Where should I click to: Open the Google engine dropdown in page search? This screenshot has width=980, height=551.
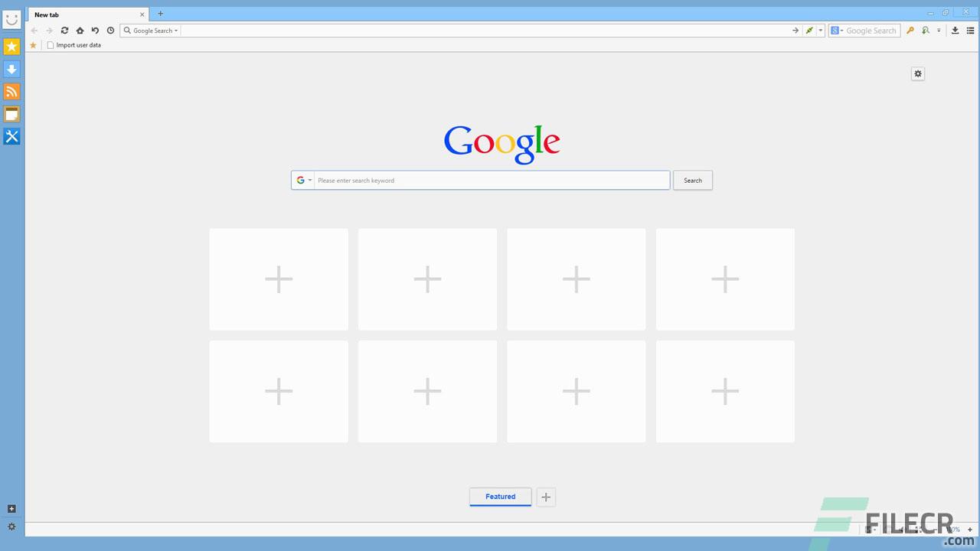coord(304,181)
